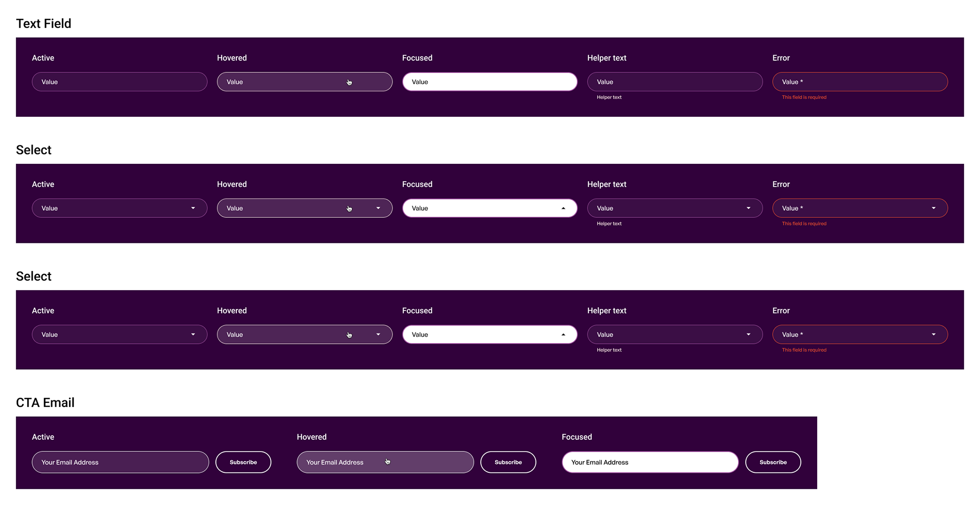Click Subscribe button under Active CTA Email
Screen dimensions: 980x505
pos(243,462)
